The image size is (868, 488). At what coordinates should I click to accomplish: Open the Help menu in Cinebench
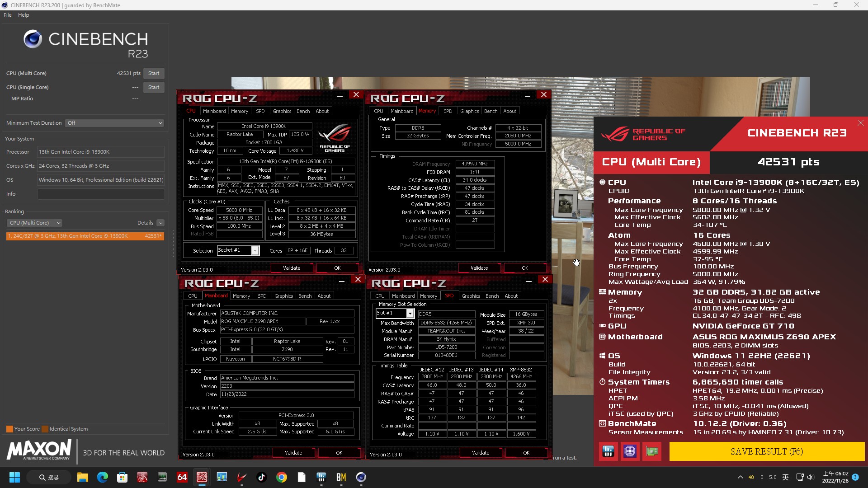(24, 15)
